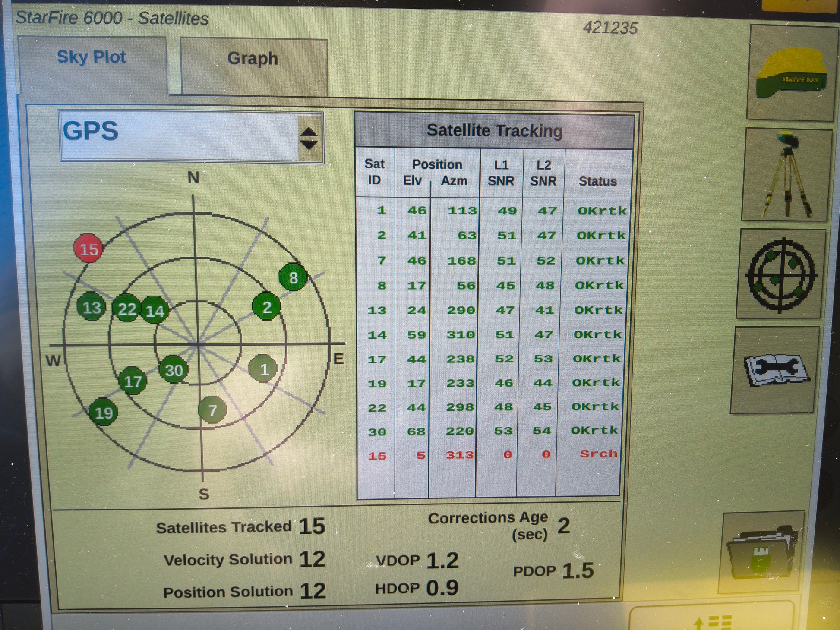
Task: Open the GPS constellation dropdown
Action: (x=179, y=136)
